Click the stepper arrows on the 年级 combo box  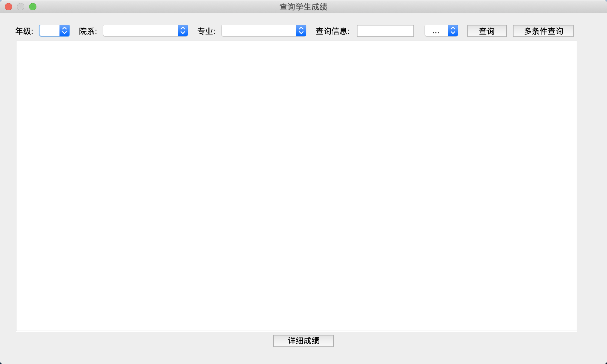tap(65, 31)
